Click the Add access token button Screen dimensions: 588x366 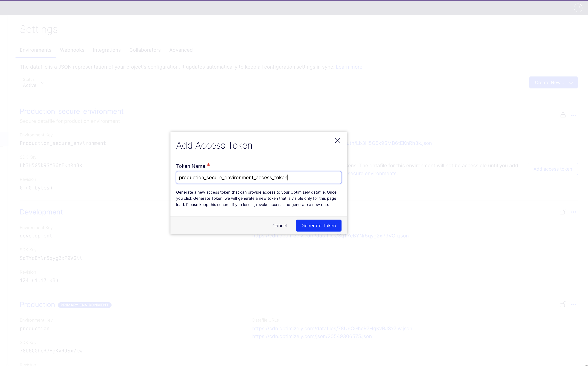(552, 169)
